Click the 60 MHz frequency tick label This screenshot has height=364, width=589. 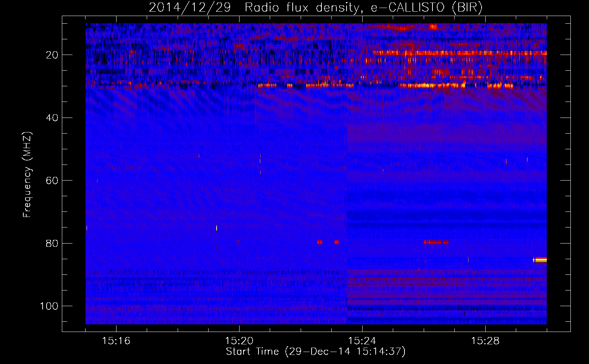pos(52,181)
